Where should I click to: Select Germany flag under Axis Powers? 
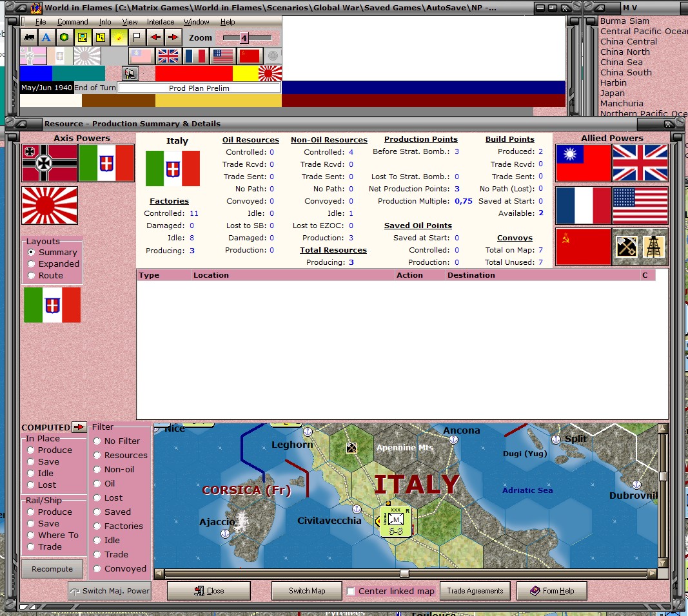coord(50,163)
